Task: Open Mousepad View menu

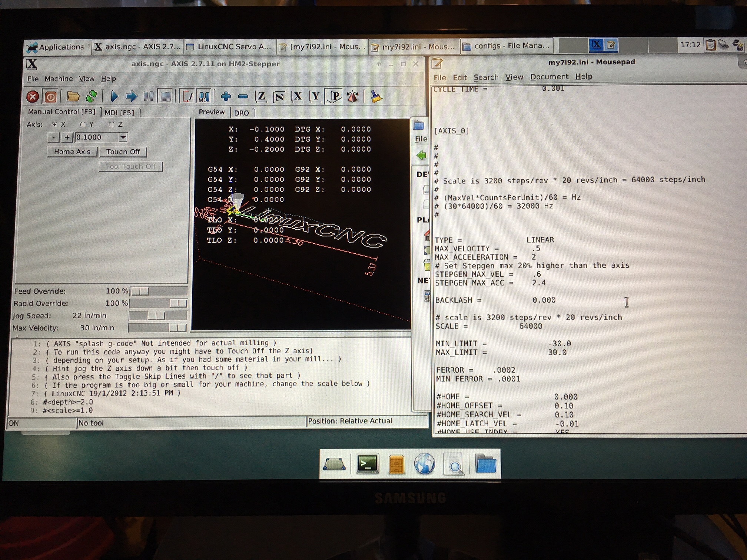Action: pos(514,77)
